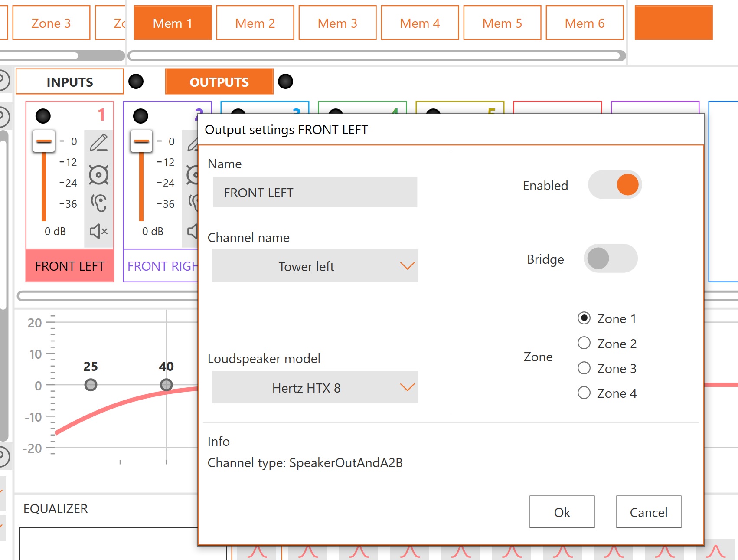Switch to the Mem 3 preset tab

(337, 23)
